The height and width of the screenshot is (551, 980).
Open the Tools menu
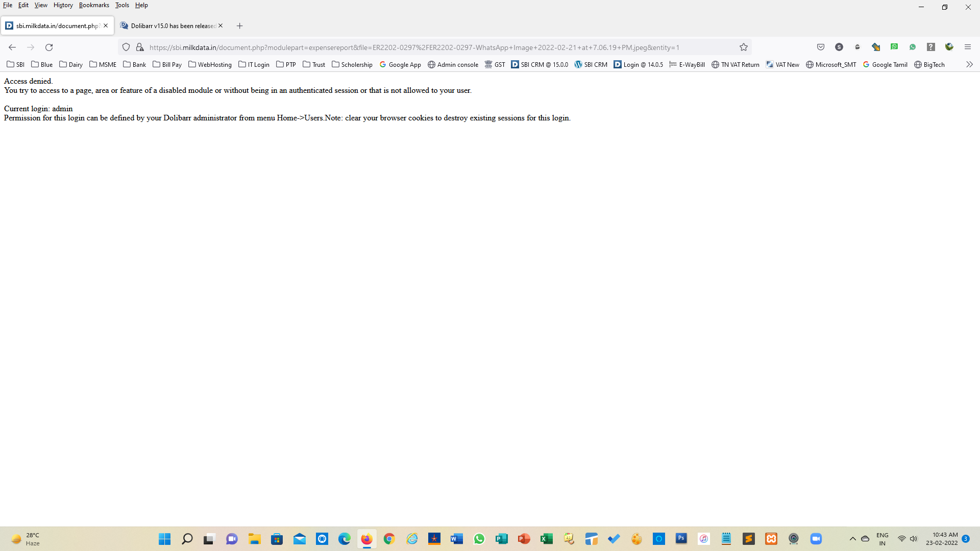(122, 5)
